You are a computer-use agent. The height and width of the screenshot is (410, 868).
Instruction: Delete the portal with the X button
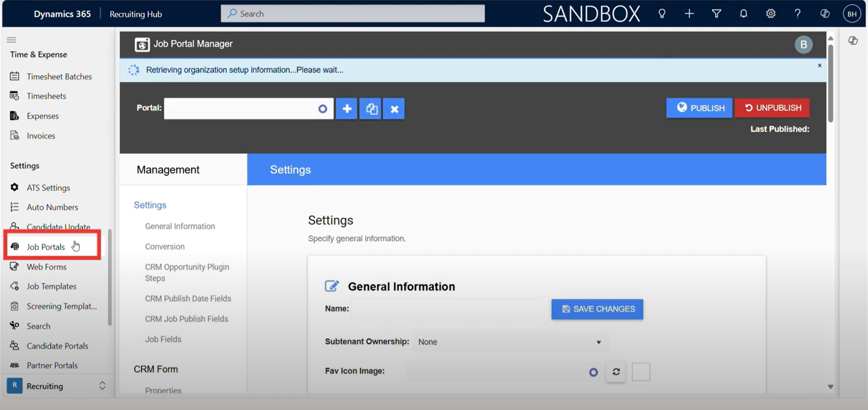point(394,108)
